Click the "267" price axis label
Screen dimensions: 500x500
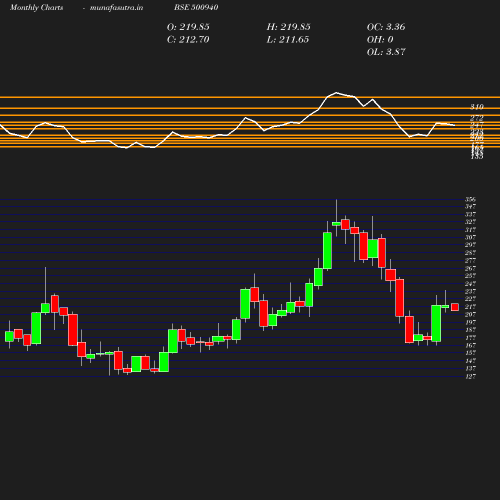pyautogui.click(x=470, y=268)
